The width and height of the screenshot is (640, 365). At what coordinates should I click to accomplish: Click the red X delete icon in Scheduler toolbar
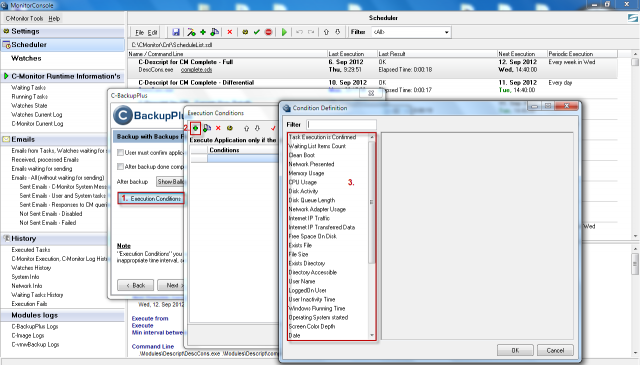(x=230, y=32)
